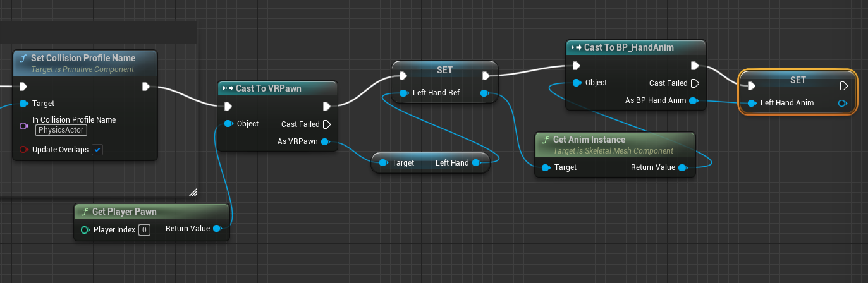The height and width of the screenshot is (283, 868).
Task: Click output exec pin on Cast To BP_HandAnim
Action: [x=695, y=66]
